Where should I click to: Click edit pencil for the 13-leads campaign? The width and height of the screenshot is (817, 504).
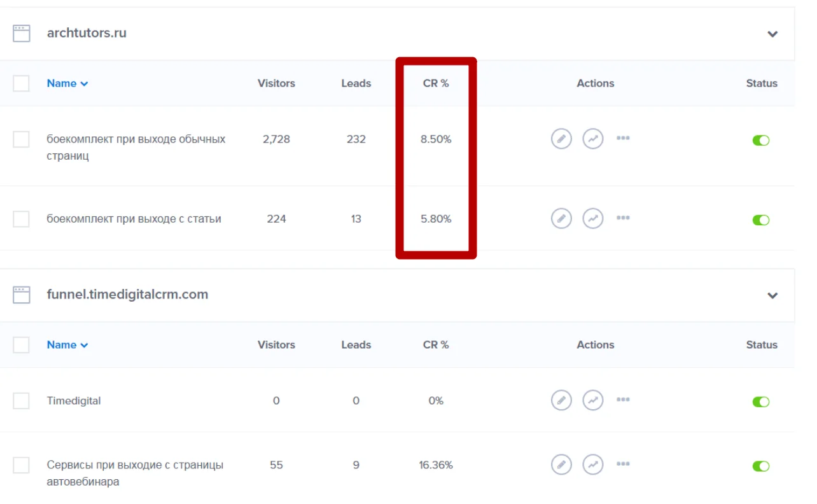click(x=561, y=219)
